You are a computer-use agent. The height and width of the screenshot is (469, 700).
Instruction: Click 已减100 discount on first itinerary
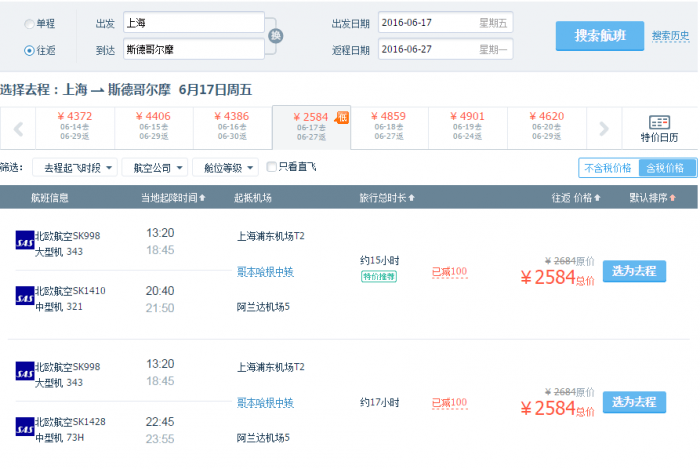point(450,271)
